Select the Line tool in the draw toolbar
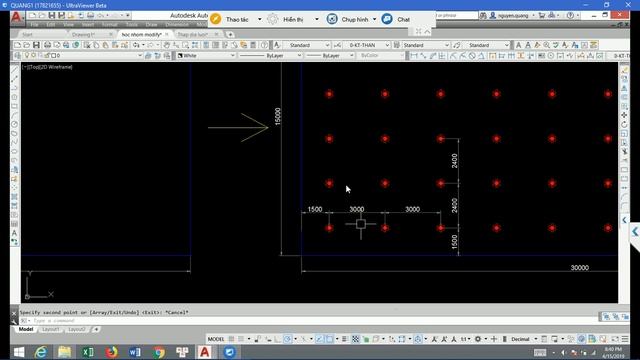 pyautogui.click(x=15, y=70)
